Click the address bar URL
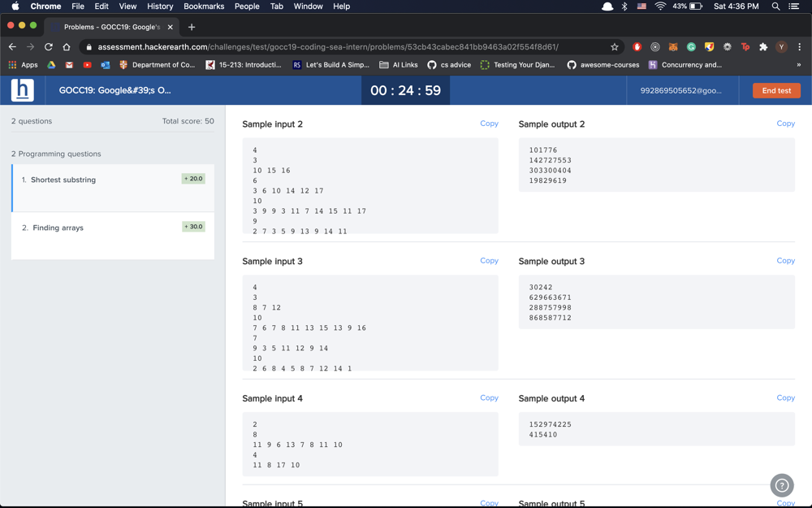The width and height of the screenshot is (812, 508). click(328, 46)
